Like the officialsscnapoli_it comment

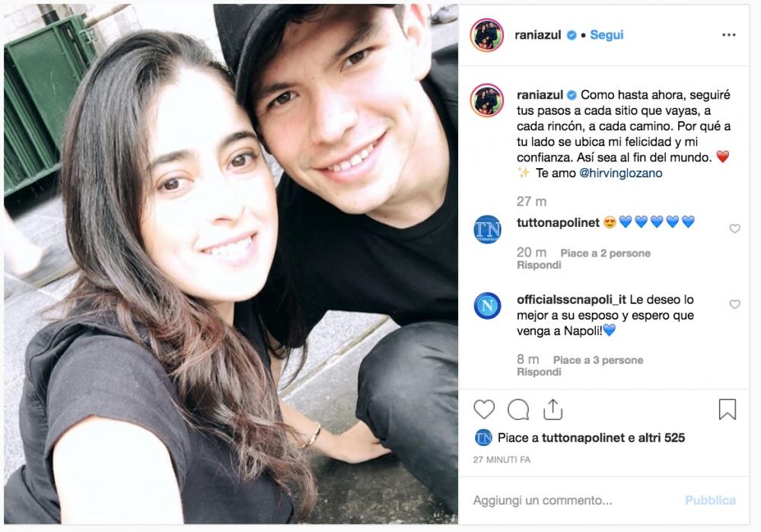(735, 304)
